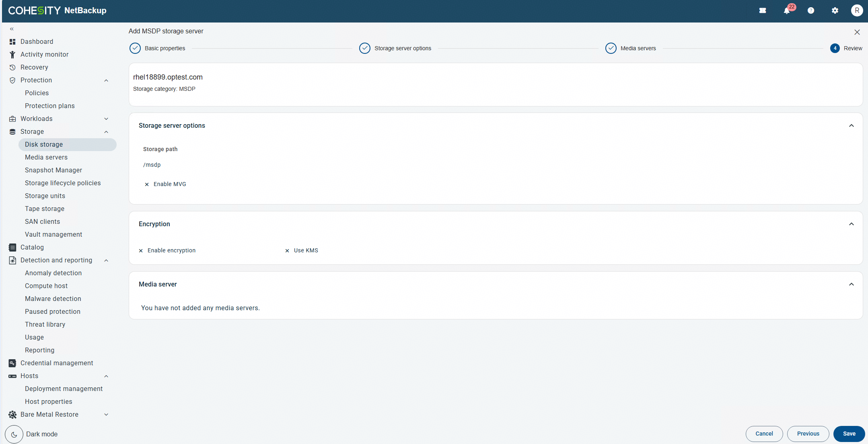The width and height of the screenshot is (868, 444).
Task: Open Host properties page
Action: 49,402
